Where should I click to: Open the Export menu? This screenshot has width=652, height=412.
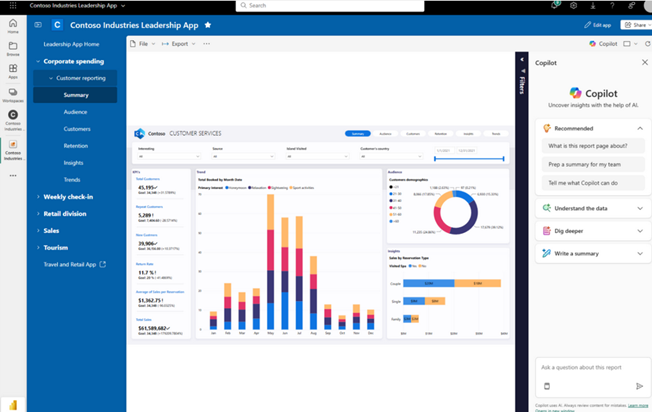tap(178, 44)
